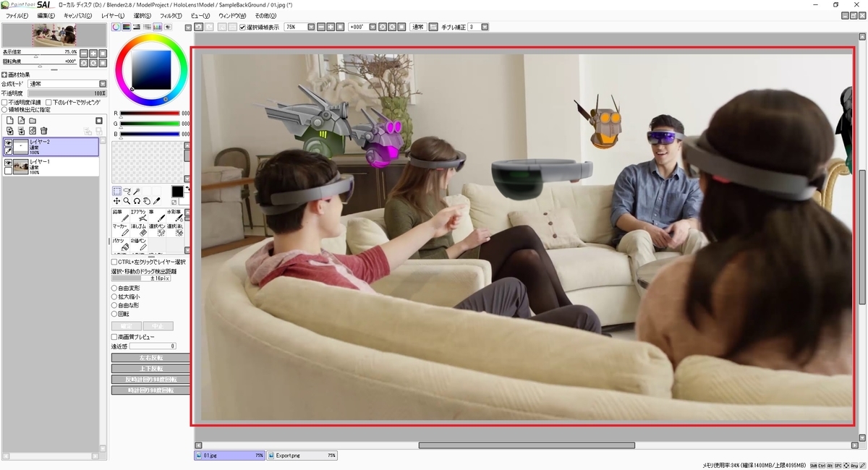
Task: Select the hand pan tool
Action: click(147, 201)
